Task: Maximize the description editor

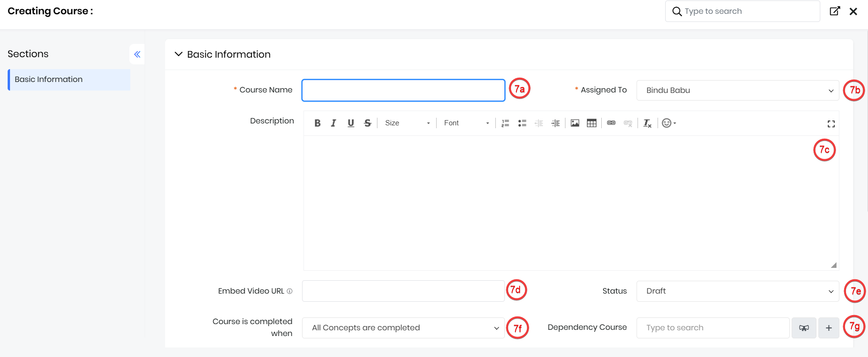Action: (x=831, y=124)
